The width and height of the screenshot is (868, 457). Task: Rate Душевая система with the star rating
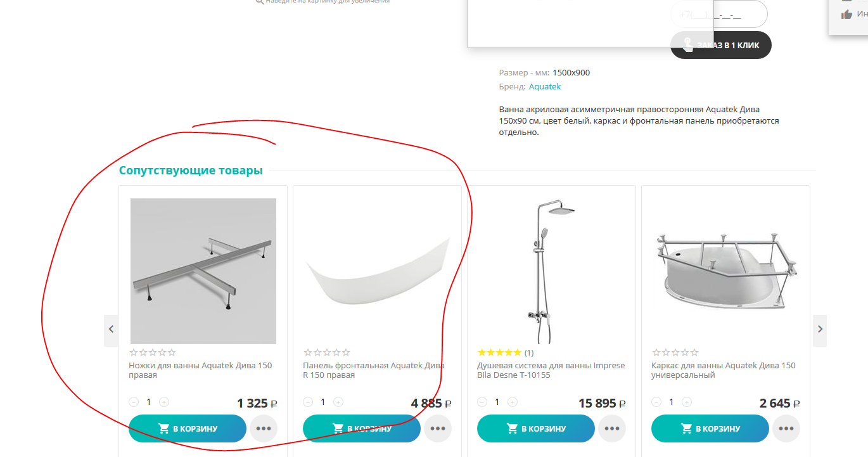click(499, 352)
